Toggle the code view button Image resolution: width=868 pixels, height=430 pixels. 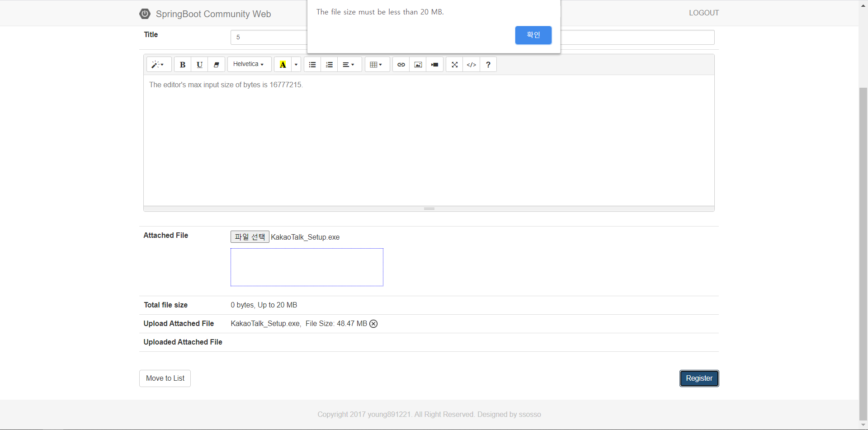(x=472, y=65)
